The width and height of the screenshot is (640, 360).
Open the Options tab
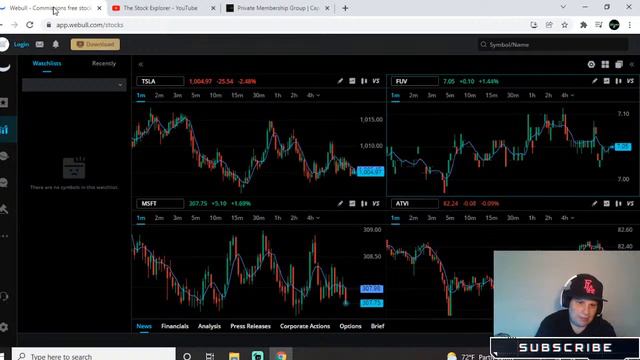click(350, 326)
